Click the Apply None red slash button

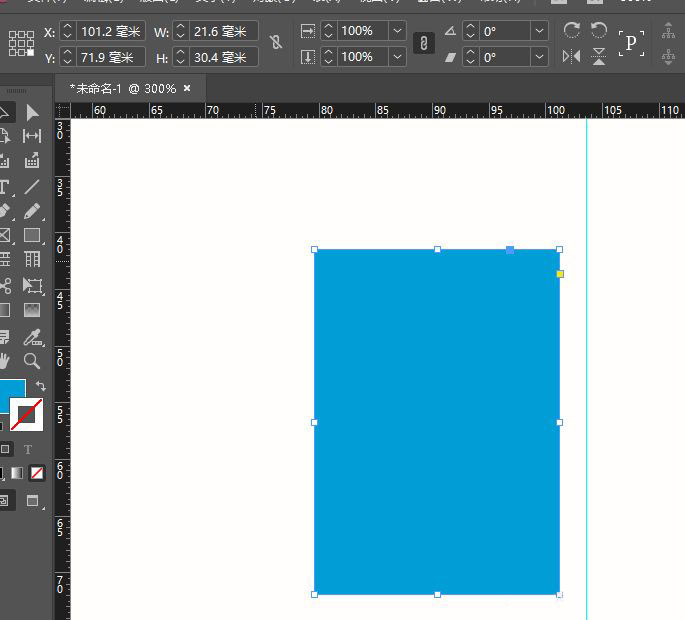(x=37, y=472)
